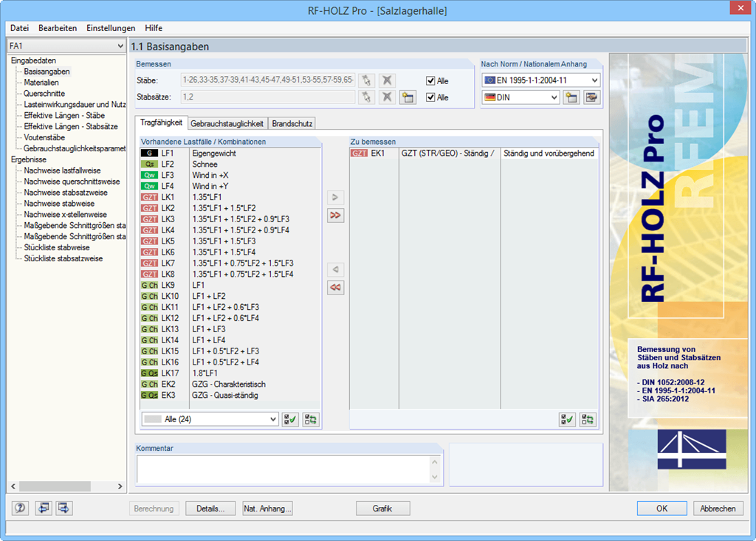Click the navigator horizontal scrollbar thumb
756x541 pixels.
55,486
